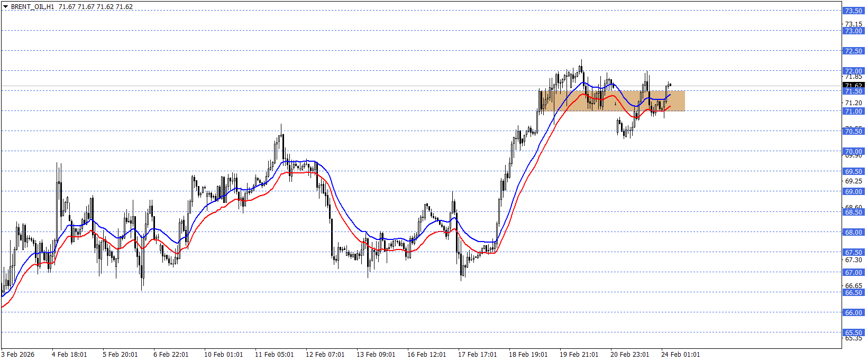Click the 13 Feb 09:01 time label
Image resolution: width=868 pixels, height=361 pixels.
(x=376, y=354)
